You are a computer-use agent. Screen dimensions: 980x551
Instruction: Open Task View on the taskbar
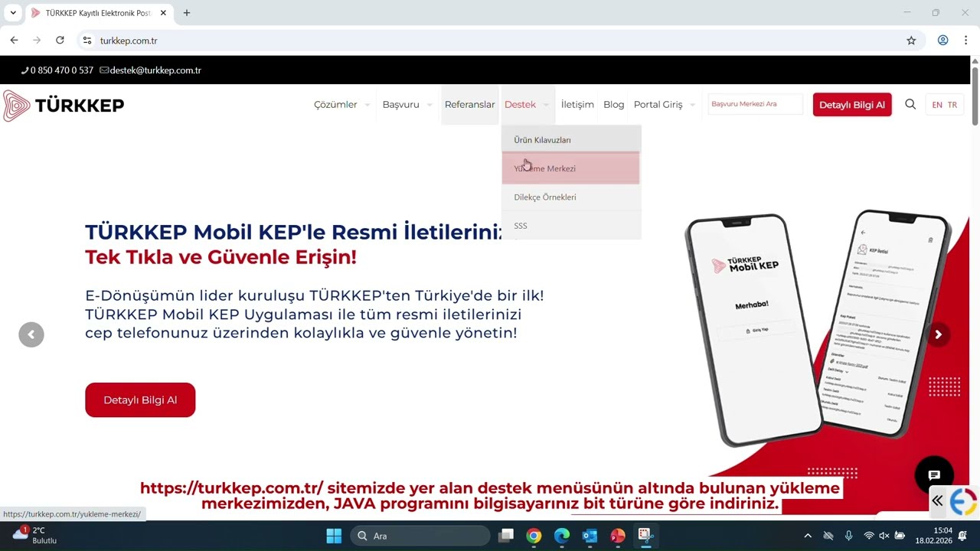[x=505, y=536]
